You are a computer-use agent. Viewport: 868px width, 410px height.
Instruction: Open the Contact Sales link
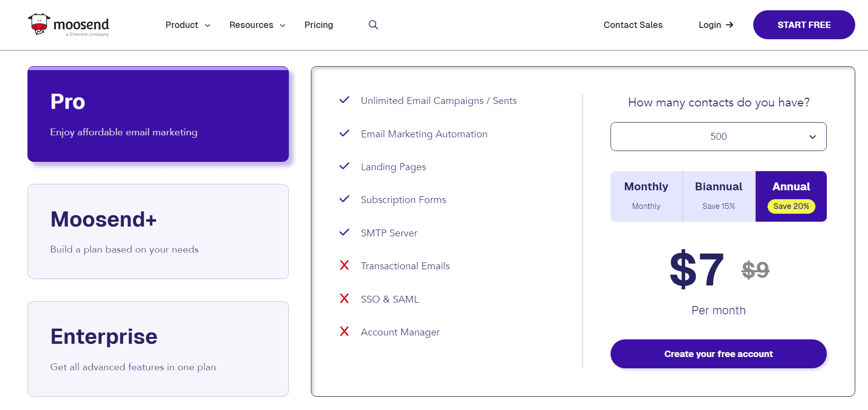[633, 25]
